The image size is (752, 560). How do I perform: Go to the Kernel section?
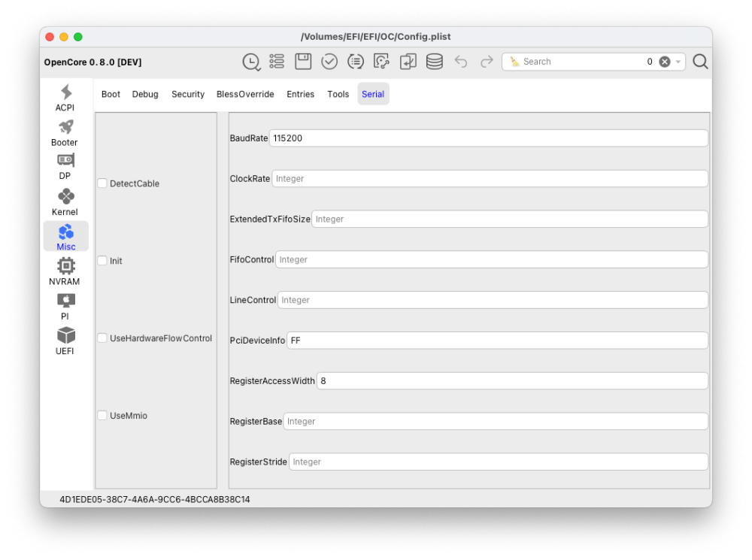tap(65, 202)
